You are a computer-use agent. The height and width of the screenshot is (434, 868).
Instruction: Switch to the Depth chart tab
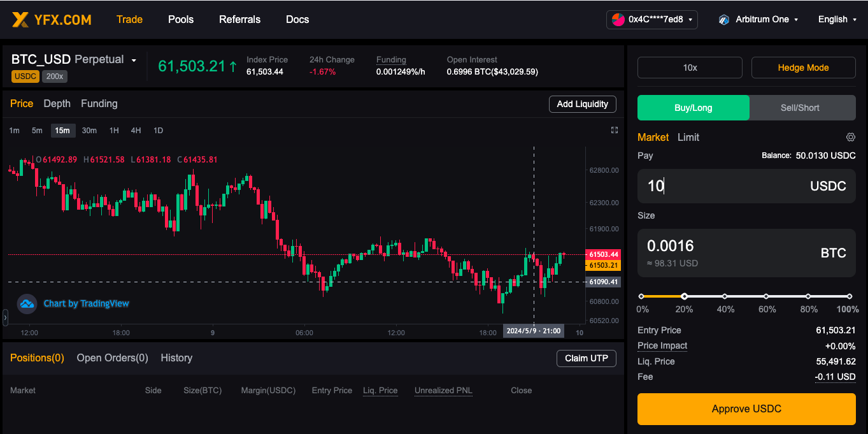tap(57, 103)
